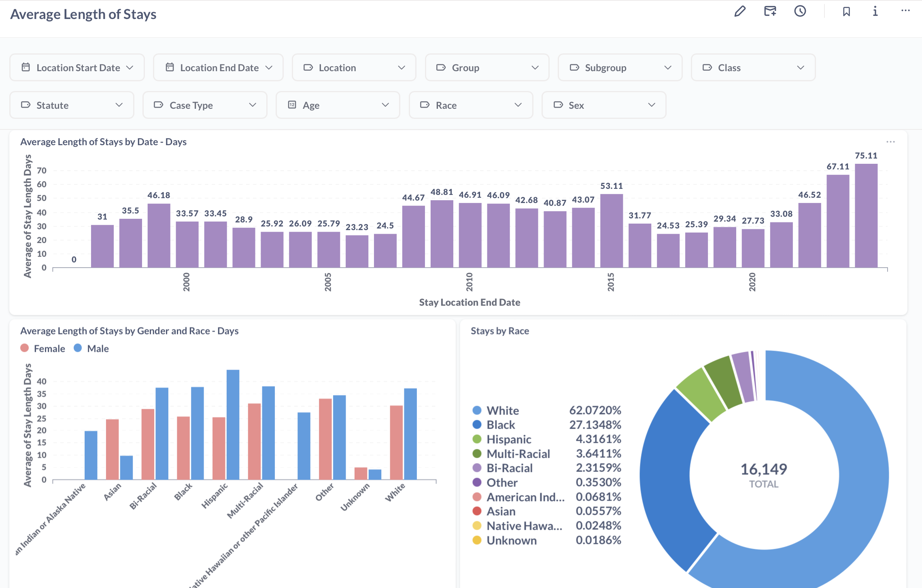Image resolution: width=922 pixels, height=588 pixels.
Task: Click the Other female bar
Action: click(325, 439)
